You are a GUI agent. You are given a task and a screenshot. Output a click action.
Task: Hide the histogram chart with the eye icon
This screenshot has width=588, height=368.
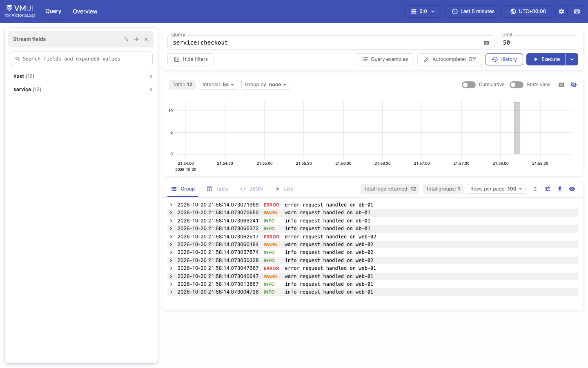[x=574, y=85]
